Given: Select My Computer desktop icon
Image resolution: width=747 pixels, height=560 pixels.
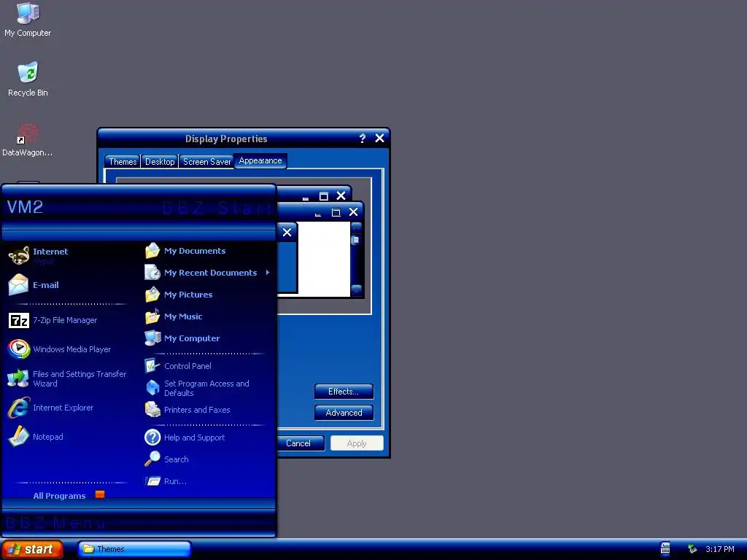Looking at the screenshot, I should (28, 19).
